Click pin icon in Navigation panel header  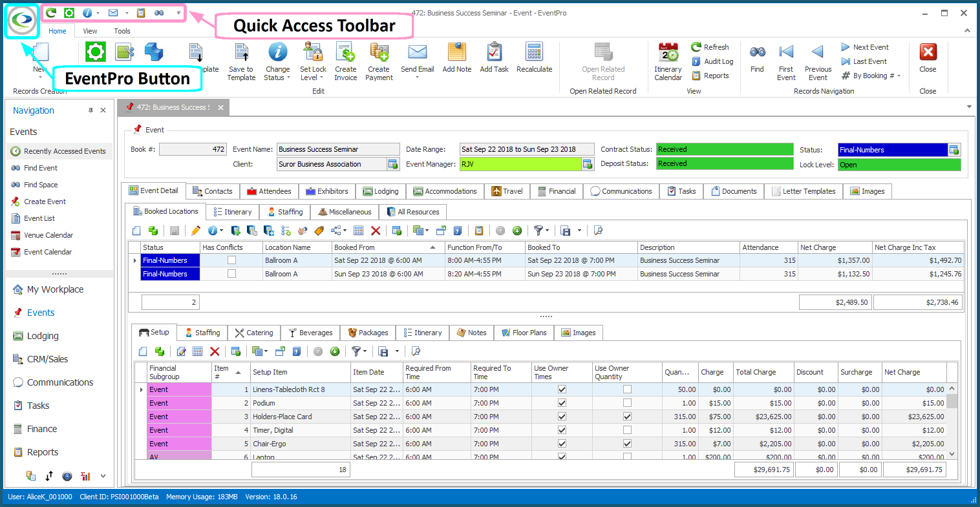[91, 110]
